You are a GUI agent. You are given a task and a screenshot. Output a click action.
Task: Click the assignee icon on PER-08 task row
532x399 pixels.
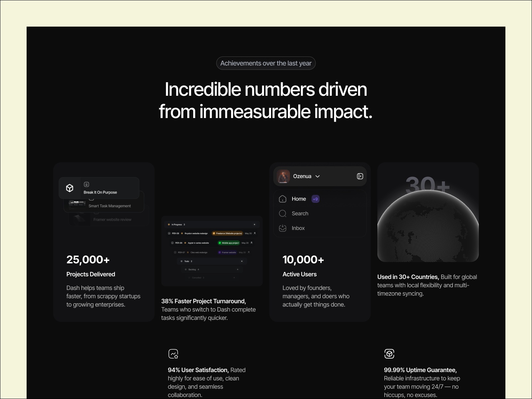pyautogui.click(x=255, y=233)
